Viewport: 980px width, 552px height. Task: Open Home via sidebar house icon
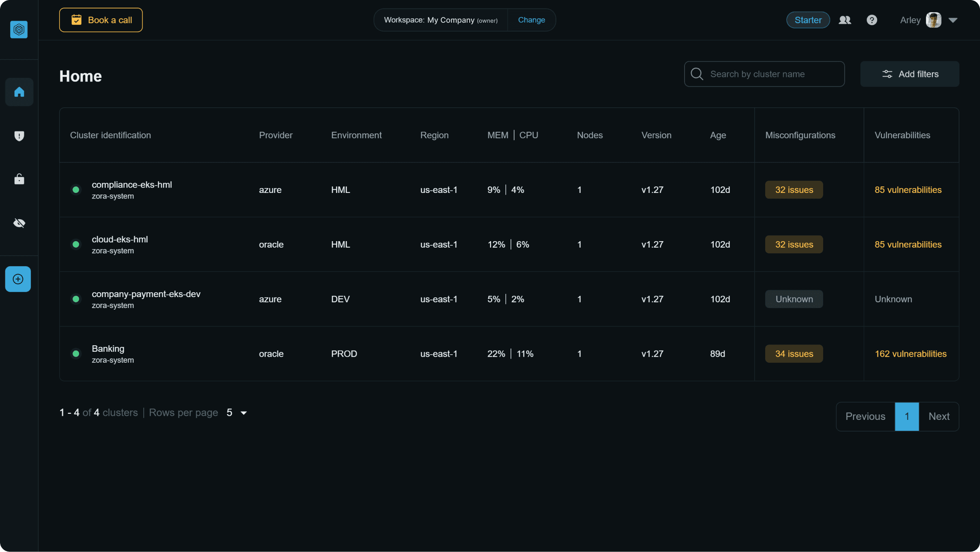(19, 92)
